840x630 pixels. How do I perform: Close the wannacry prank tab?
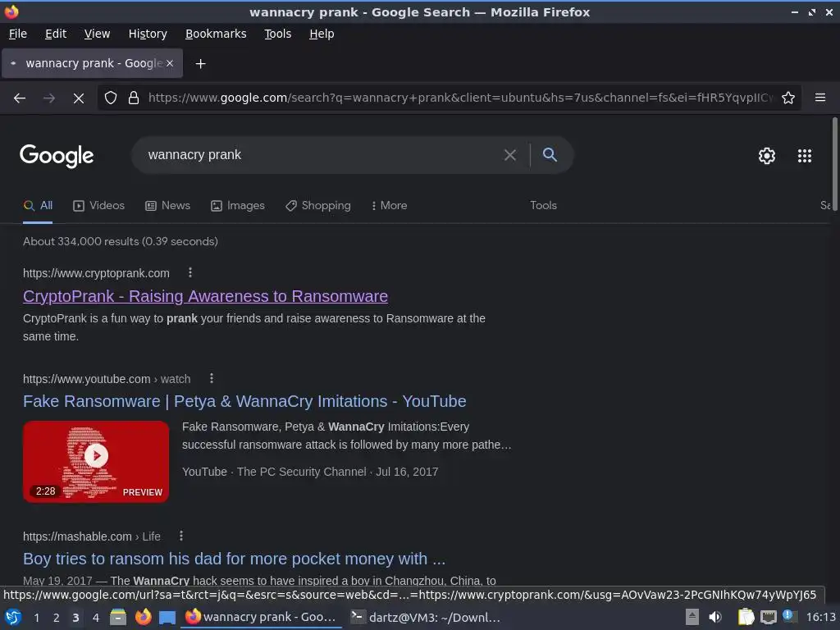(169, 63)
